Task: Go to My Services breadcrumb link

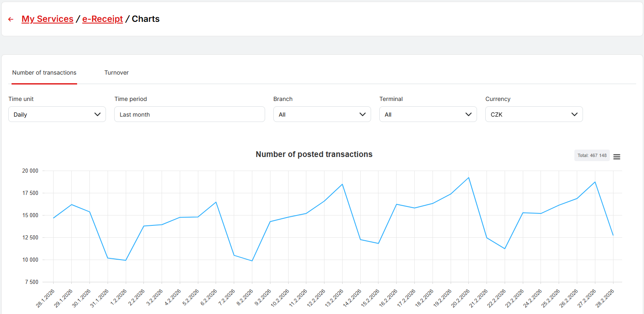Action: [47, 19]
